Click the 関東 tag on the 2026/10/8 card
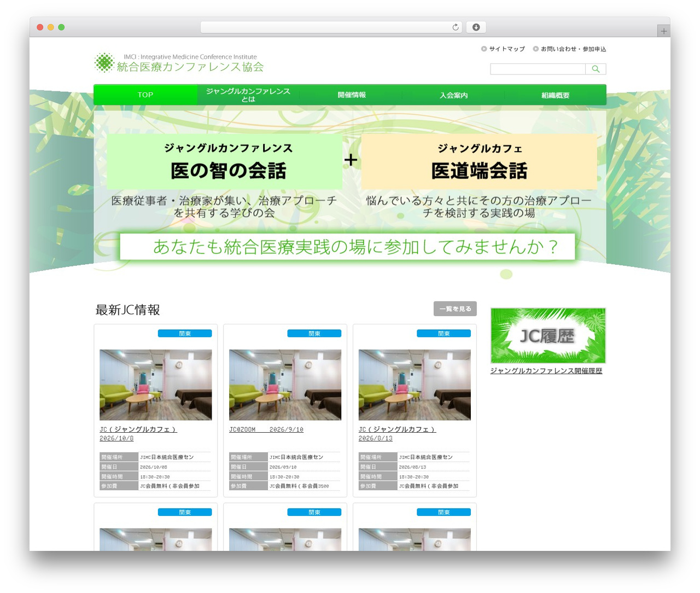Viewport: 700px width, 593px height. coord(185,334)
